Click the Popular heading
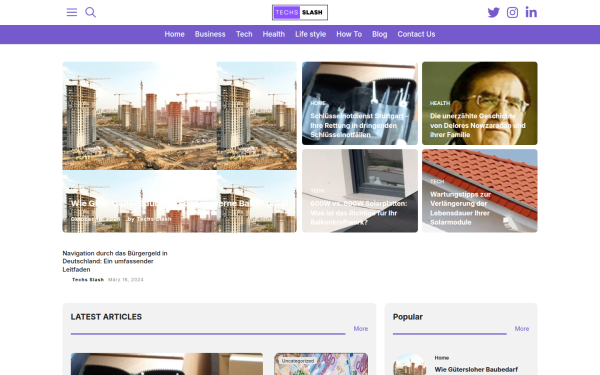The image size is (600, 375). pyautogui.click(x=408, y=317)
